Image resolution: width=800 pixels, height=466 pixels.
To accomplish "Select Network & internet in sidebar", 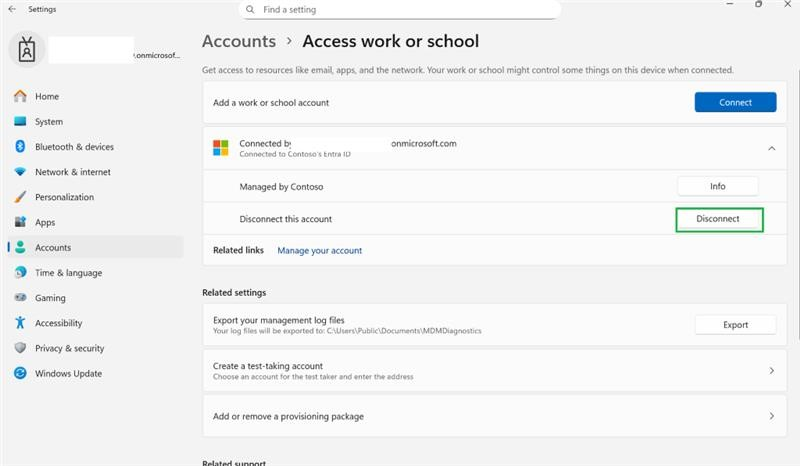I will (93, 172).
